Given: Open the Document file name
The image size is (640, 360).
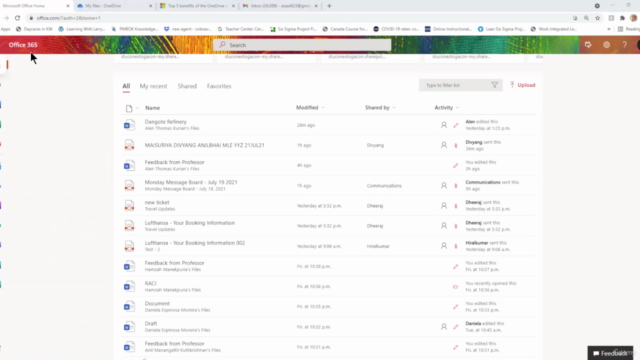Looking at the screenshot, I should [x=157, y=304].
